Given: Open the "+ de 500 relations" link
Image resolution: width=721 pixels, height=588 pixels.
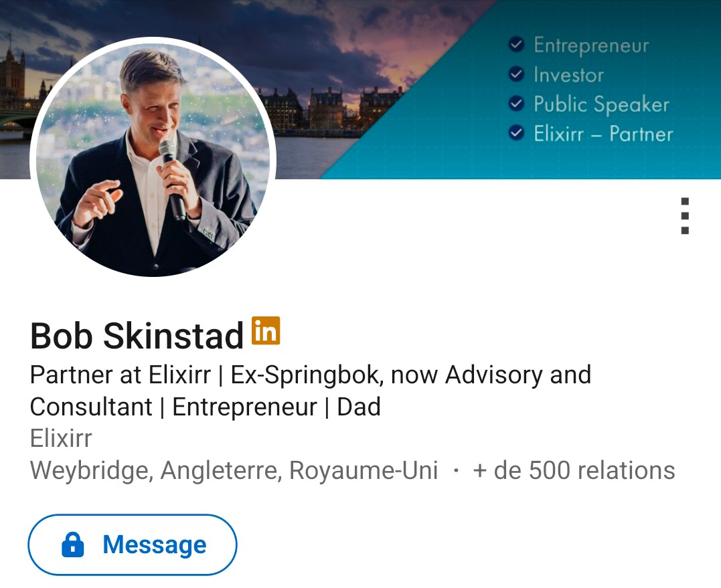Looking at the screenshot, I should click(x=574, y=470).
